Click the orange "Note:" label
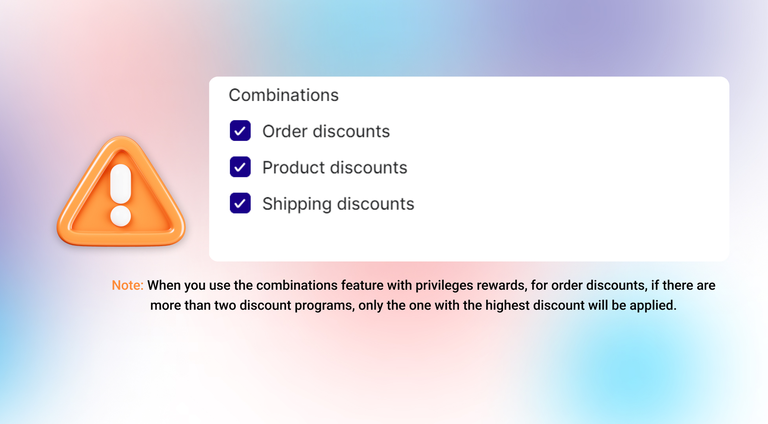The height and width of the screenshot is (424, 768). (127, 286)
